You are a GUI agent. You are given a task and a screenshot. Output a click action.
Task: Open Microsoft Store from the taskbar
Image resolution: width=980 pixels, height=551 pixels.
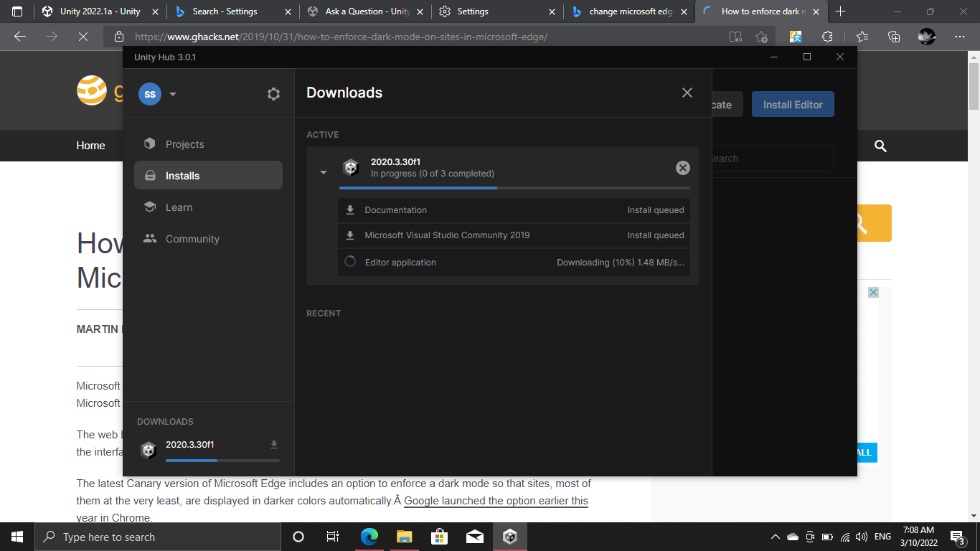click(x=440, y=537)
